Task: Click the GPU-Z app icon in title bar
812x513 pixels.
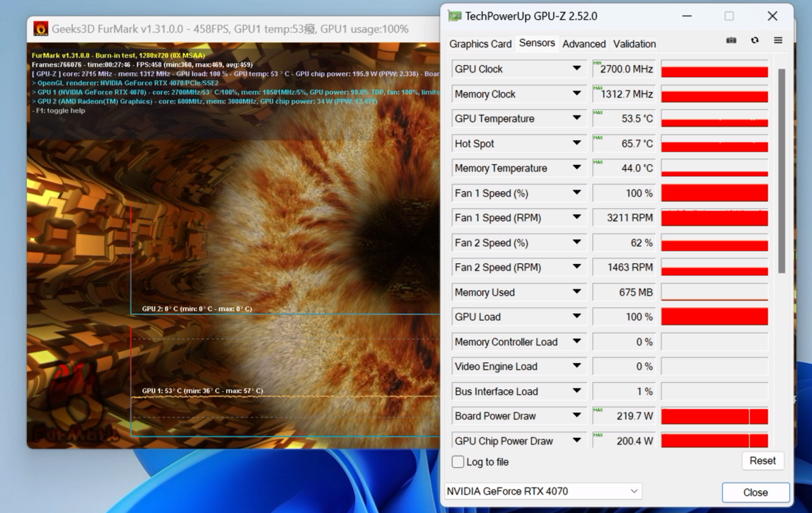Action: (455, 16)
